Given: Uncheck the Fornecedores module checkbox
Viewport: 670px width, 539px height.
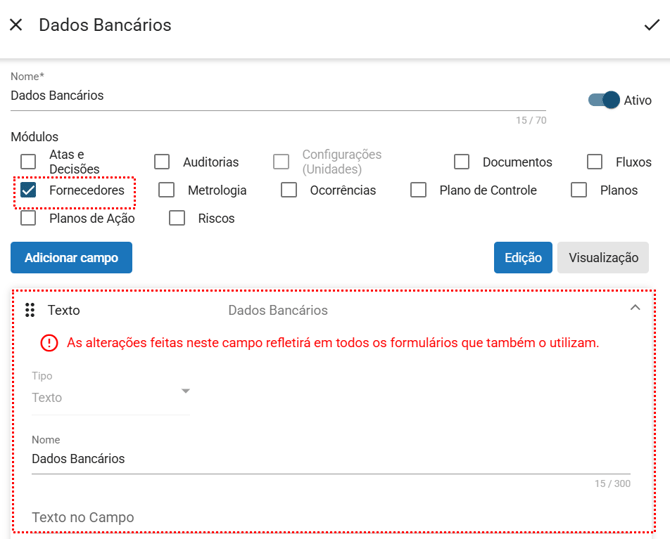Looking at the screenshot, I should [x=29, y=190].
